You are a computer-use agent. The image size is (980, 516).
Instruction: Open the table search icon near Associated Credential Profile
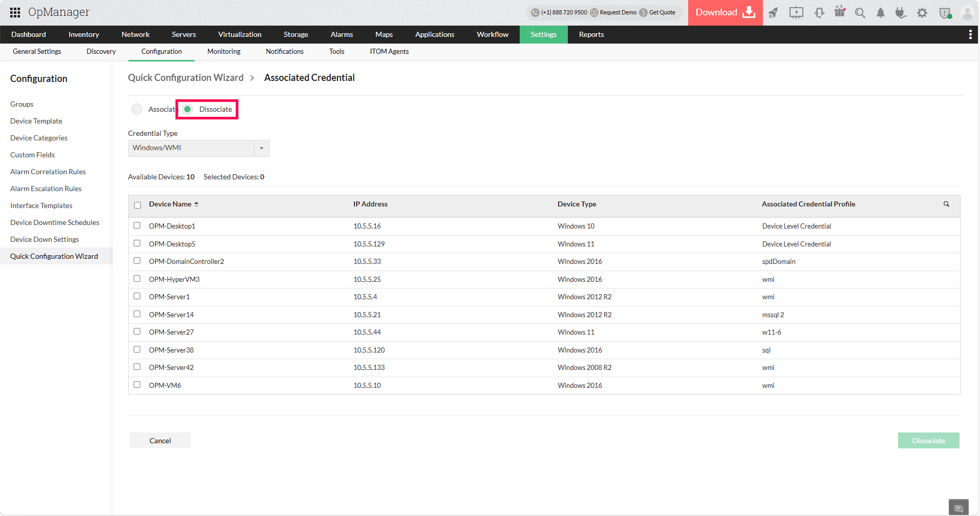[x=946, y=204]
